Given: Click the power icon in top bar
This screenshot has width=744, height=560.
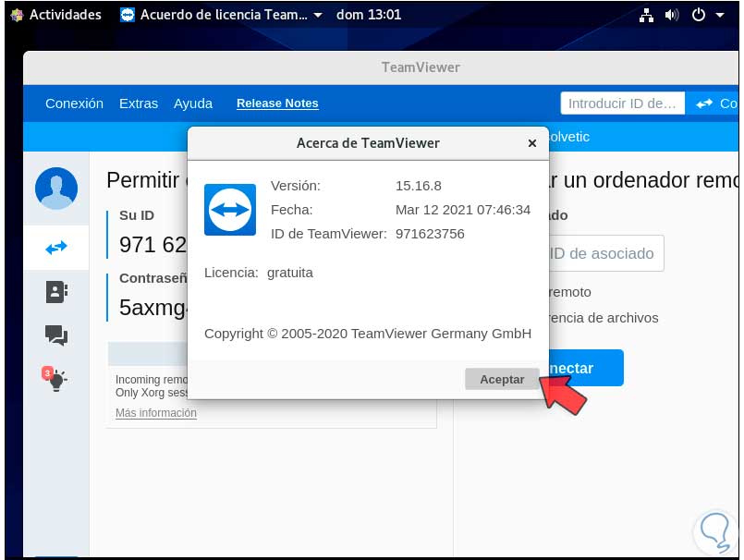Looking at the screenshot, I should 698,15.
